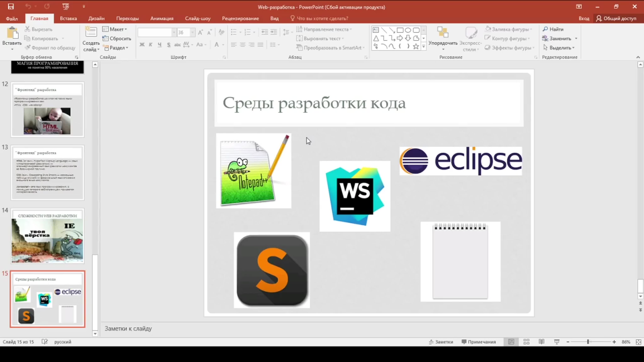The height and width of the screenshot is (362, 644).
Task: Click the zoom slider handle
Action: coord(588,342)
